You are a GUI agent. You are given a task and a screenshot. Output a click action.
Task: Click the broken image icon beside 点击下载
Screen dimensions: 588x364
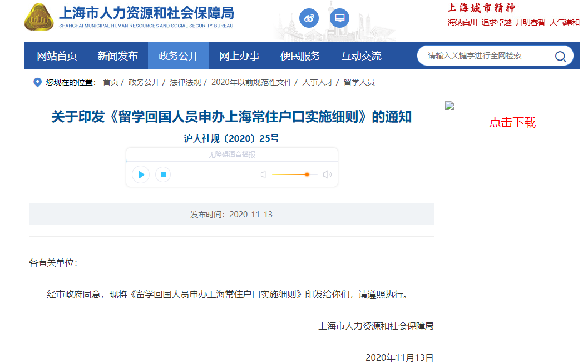coord(449,106)
